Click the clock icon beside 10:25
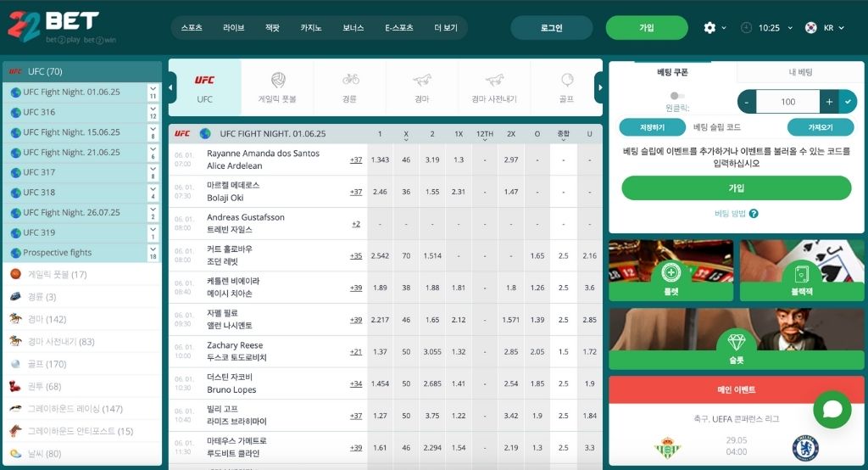 pyautogui.click(x=746, y=28)
